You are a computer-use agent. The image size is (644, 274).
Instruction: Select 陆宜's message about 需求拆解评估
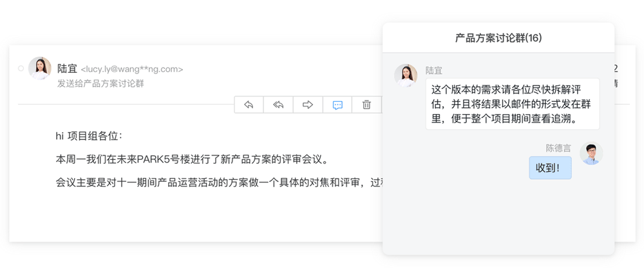point(512,103)
